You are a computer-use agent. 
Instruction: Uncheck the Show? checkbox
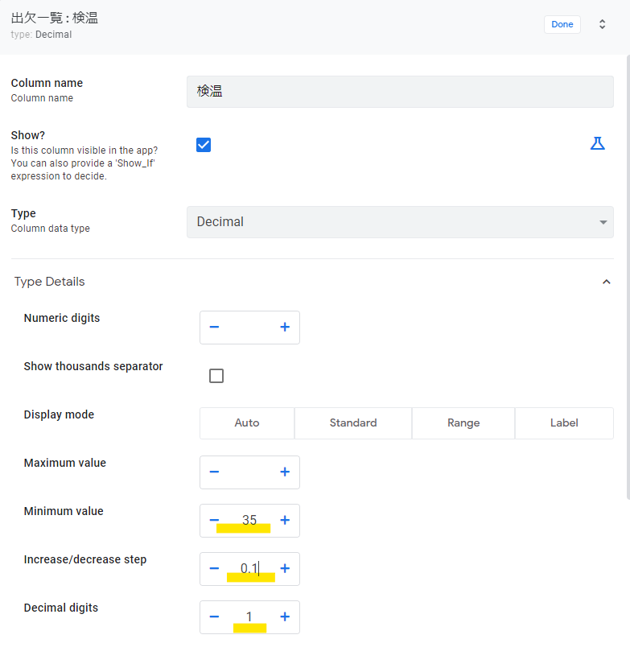pos(204,145)
